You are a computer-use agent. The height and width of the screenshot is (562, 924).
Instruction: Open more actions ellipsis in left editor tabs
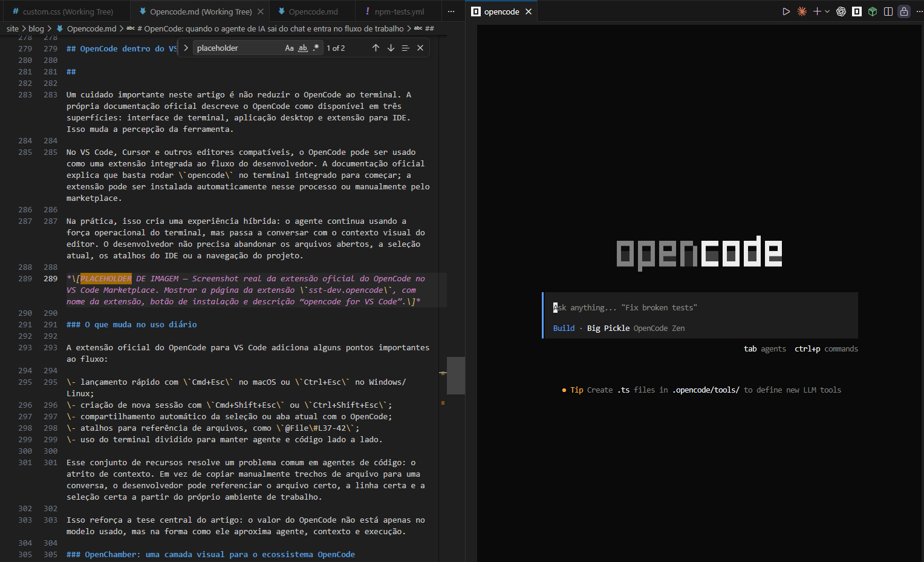pyautogui.click(x=451, y=11)
